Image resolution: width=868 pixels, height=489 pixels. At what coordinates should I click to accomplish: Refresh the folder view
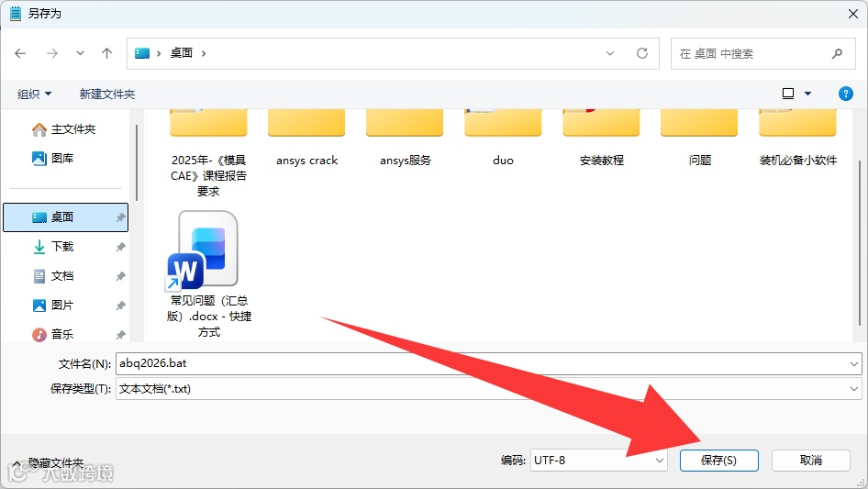(642, 53)
